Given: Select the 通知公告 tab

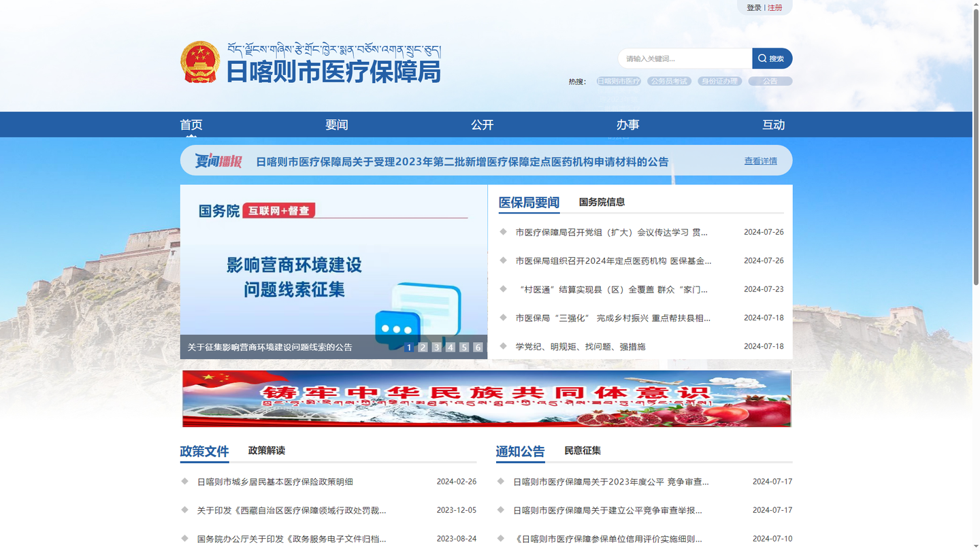Looking at the screenshot, I should 521,452.
